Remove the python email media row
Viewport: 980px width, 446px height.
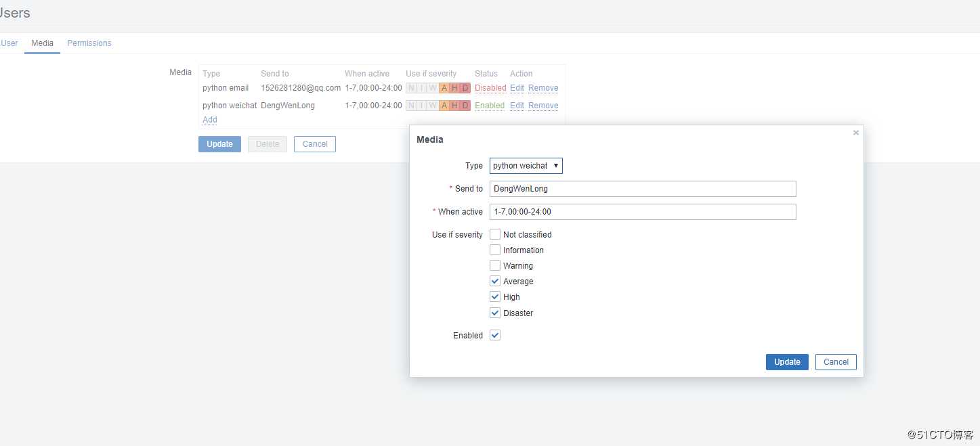543,88
